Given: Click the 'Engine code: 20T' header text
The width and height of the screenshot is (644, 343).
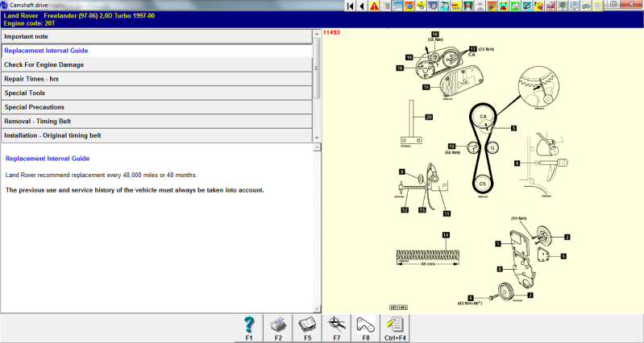Looking at the screenshot, I should 30,23.
